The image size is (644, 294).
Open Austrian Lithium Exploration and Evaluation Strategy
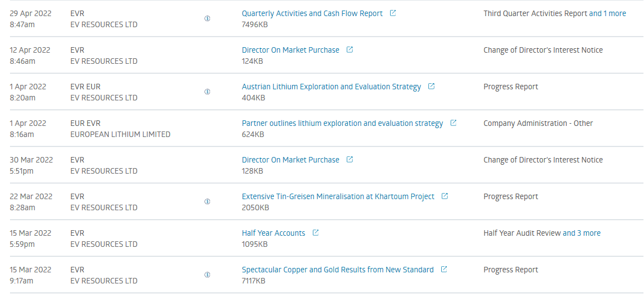[332, 87]
